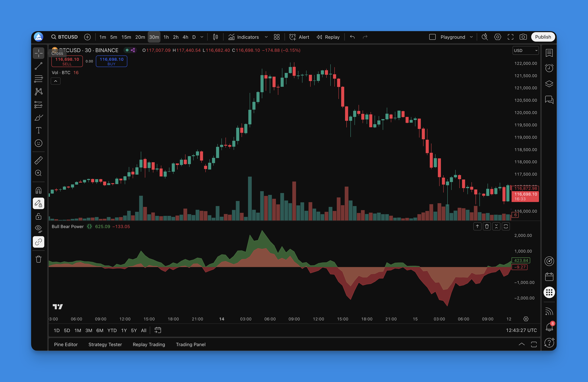The image size is (588, 382).
Task: Open the USD currency dropdown
Action: (526, 50)
